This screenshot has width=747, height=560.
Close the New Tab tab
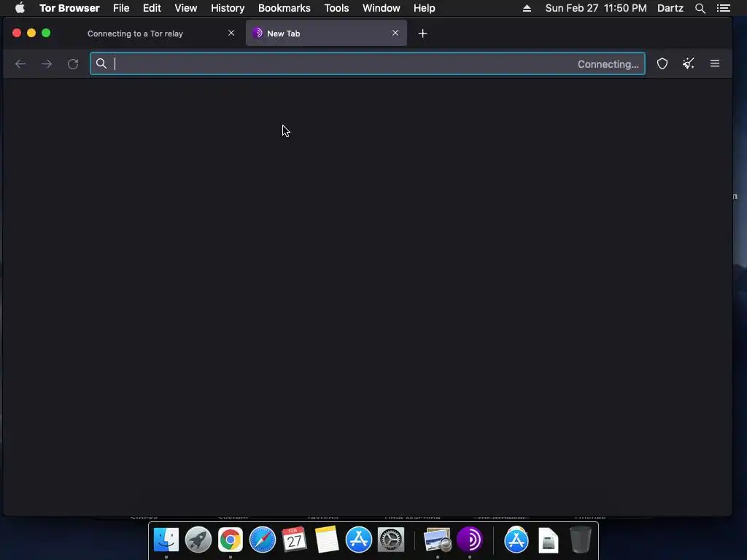click(395, 33)
